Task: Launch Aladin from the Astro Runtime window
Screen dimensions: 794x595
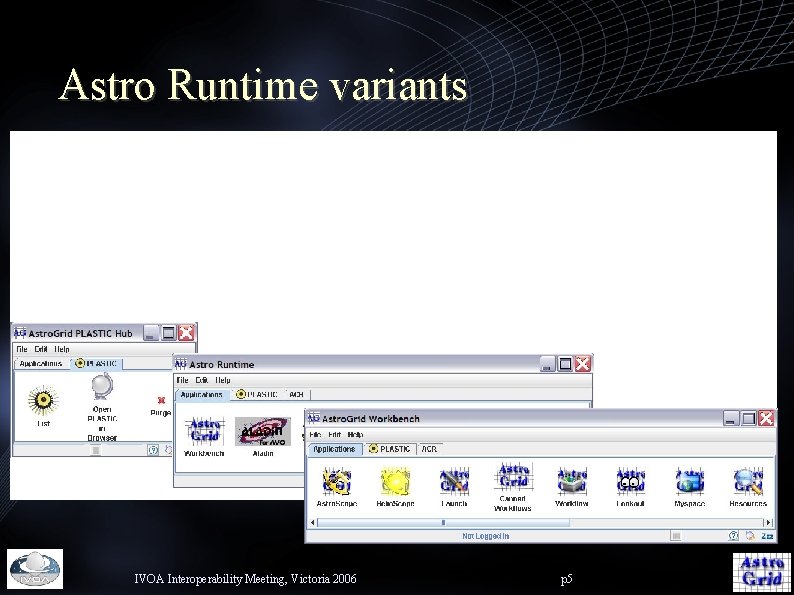Action: coord(263,431)
